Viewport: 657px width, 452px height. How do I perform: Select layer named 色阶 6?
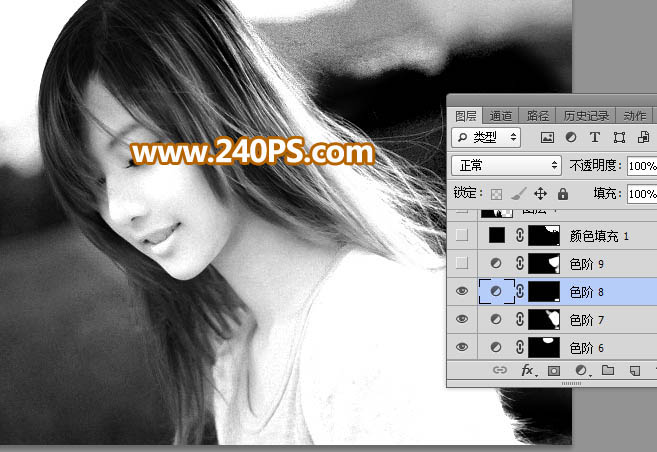click(x=587, y=348)
